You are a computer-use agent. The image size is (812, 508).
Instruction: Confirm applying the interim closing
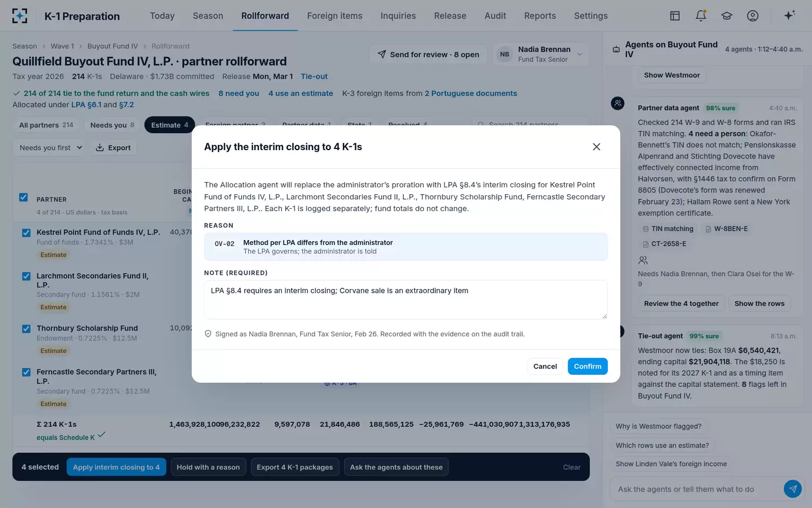tap(588, 366)
